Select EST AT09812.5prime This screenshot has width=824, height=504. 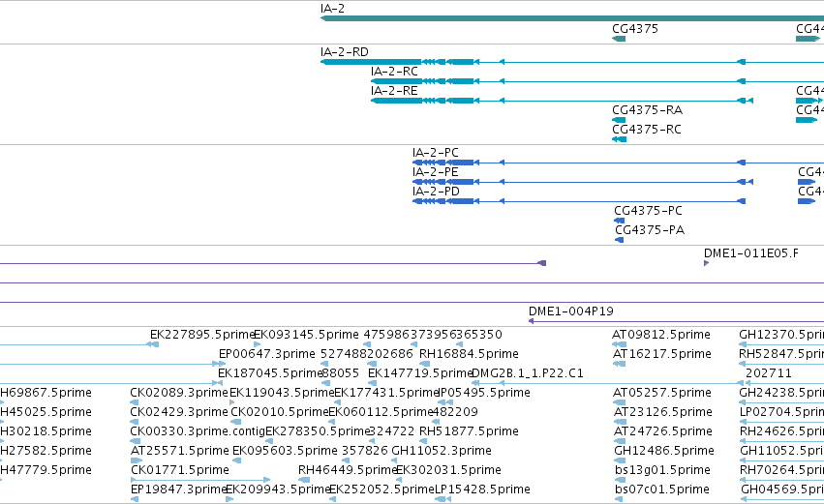[x=661, y=335]
